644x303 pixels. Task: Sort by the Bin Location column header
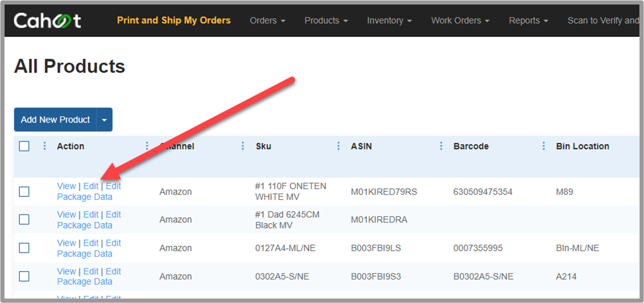tap(583, 146)
